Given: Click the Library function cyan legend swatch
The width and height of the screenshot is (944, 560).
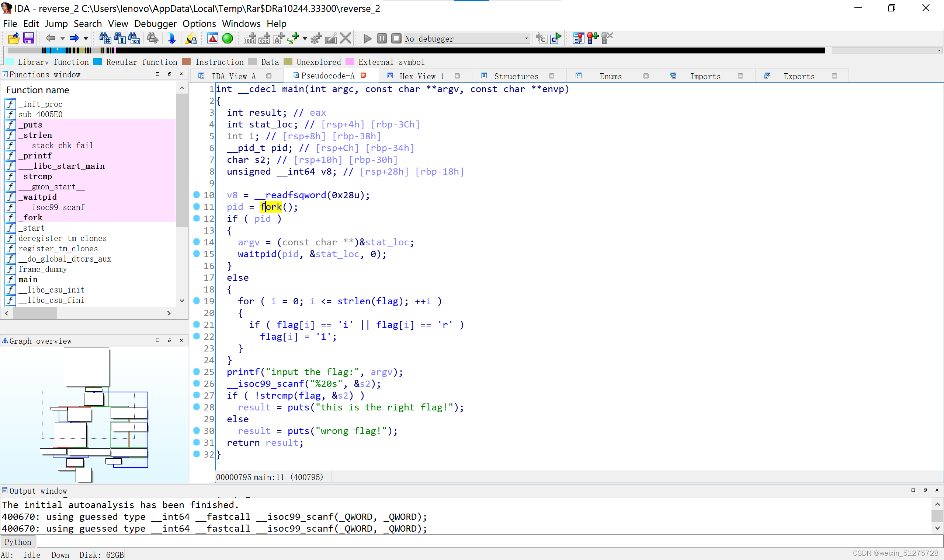Looking at the screenshot, I should 10,62.
